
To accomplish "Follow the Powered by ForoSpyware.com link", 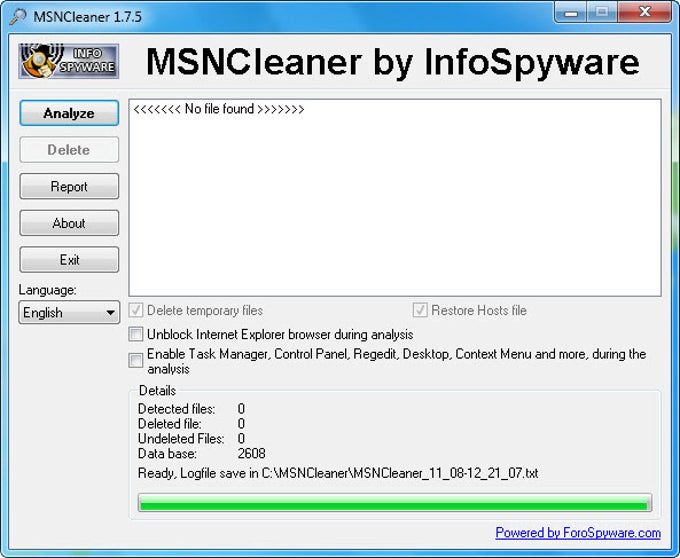I will 578,532.
